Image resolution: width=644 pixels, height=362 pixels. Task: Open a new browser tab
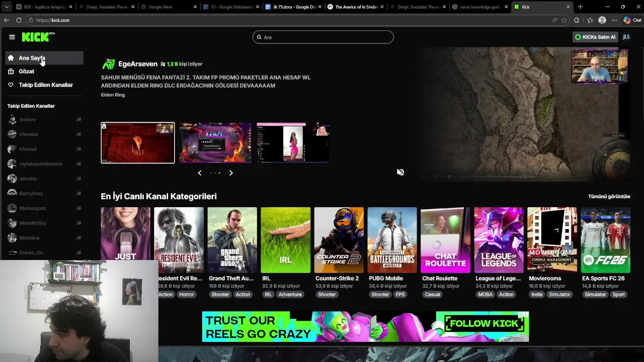(x=580, y=7)
